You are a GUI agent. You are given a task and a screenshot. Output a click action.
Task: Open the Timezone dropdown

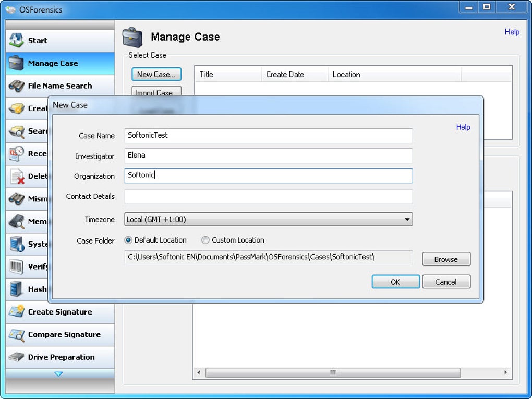269,220
